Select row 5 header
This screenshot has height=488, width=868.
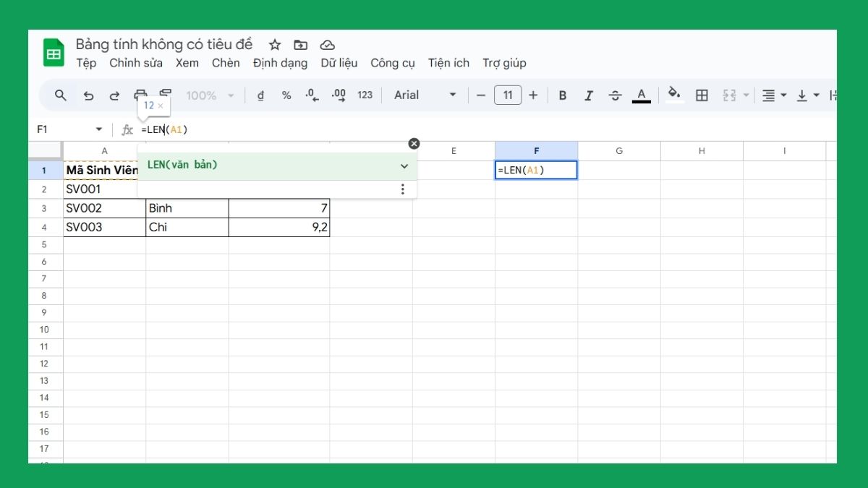coord(46,244)
